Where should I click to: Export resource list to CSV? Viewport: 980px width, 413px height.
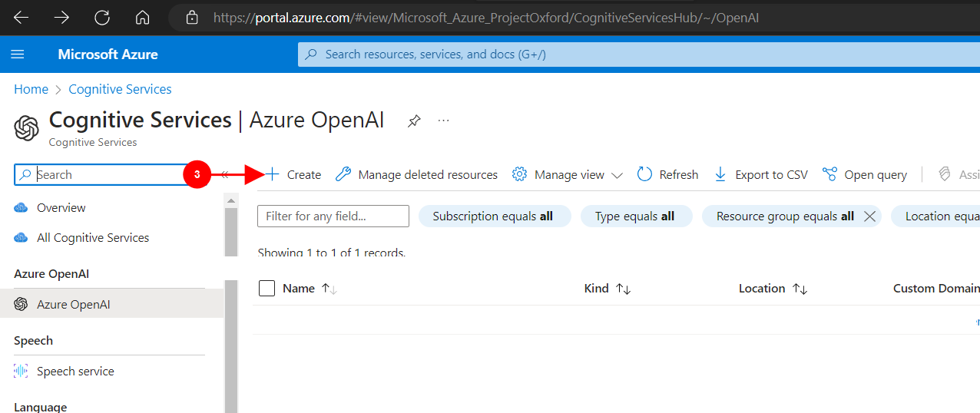pyautogui.click(x=760, y=175)
